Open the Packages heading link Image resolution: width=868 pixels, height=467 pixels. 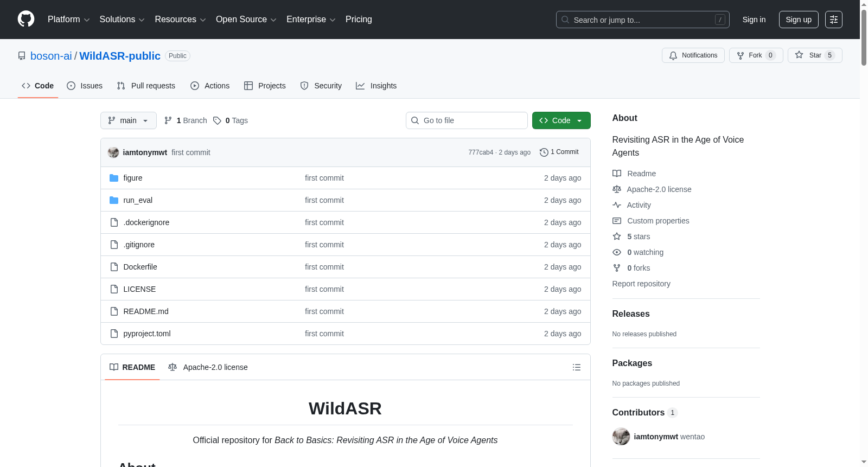click(x=632, y=363)
